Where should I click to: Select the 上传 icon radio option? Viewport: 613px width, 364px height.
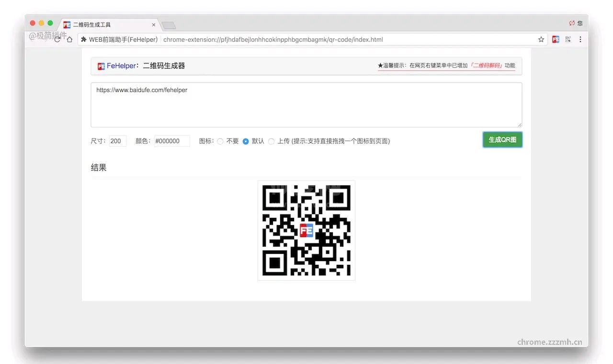[272, 141]
